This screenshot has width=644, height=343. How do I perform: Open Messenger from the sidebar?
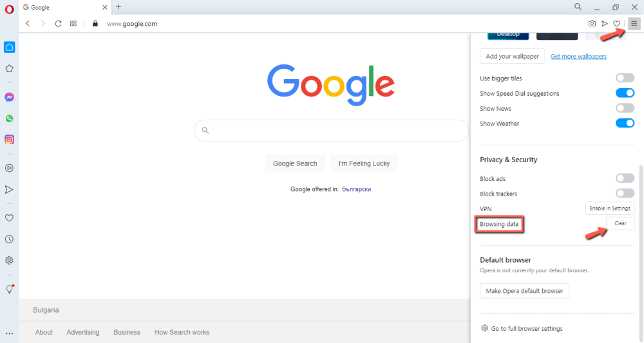(x=10, y=97)
